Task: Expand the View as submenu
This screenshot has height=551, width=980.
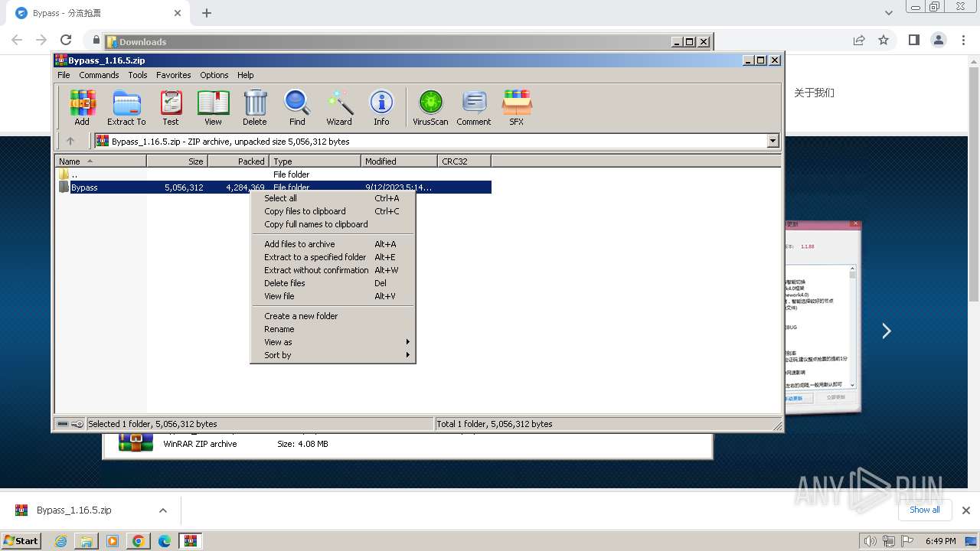Action: pyautogui.click(x=333, y=342)
